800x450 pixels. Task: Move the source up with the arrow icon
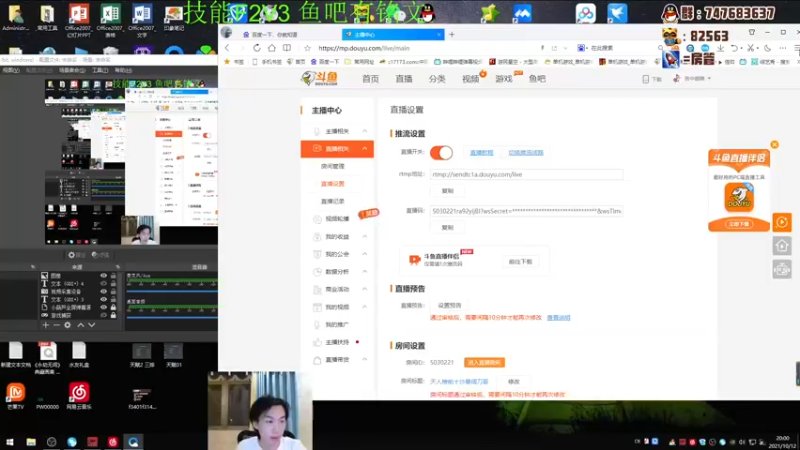81,325
